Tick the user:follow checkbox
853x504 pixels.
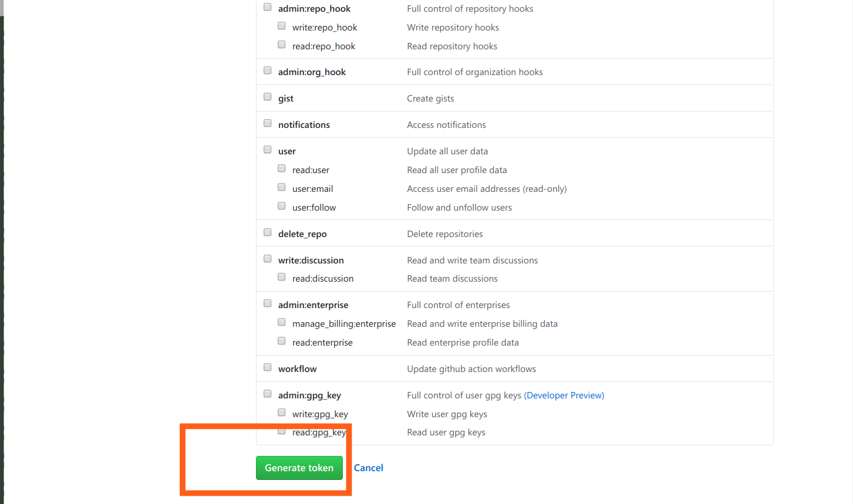click(282, 207)
